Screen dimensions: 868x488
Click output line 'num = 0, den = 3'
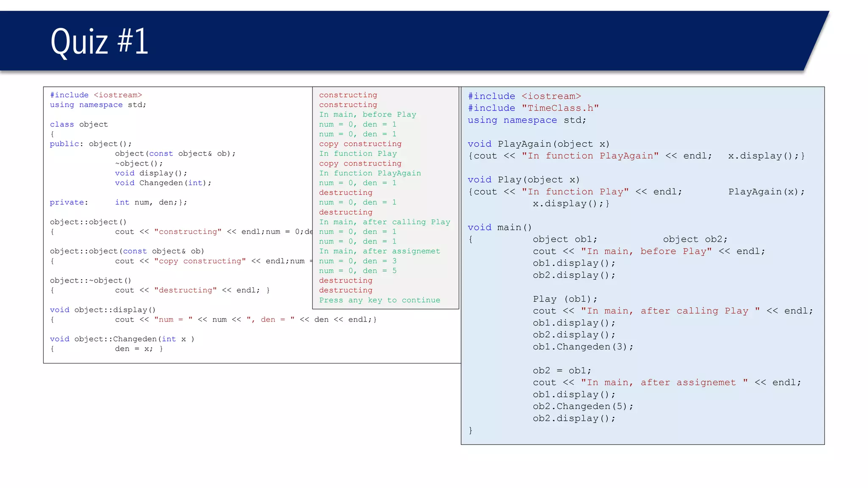click(x=358, y=261)
